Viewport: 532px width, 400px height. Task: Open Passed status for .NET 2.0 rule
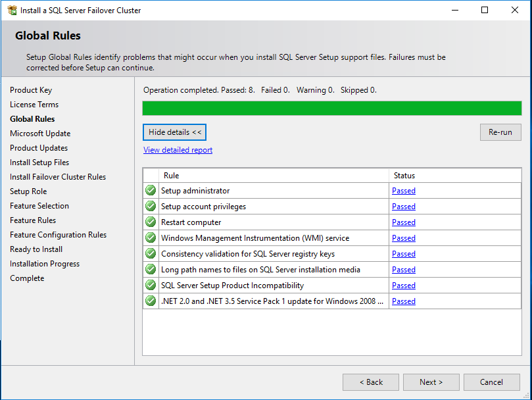click(403, 301)
